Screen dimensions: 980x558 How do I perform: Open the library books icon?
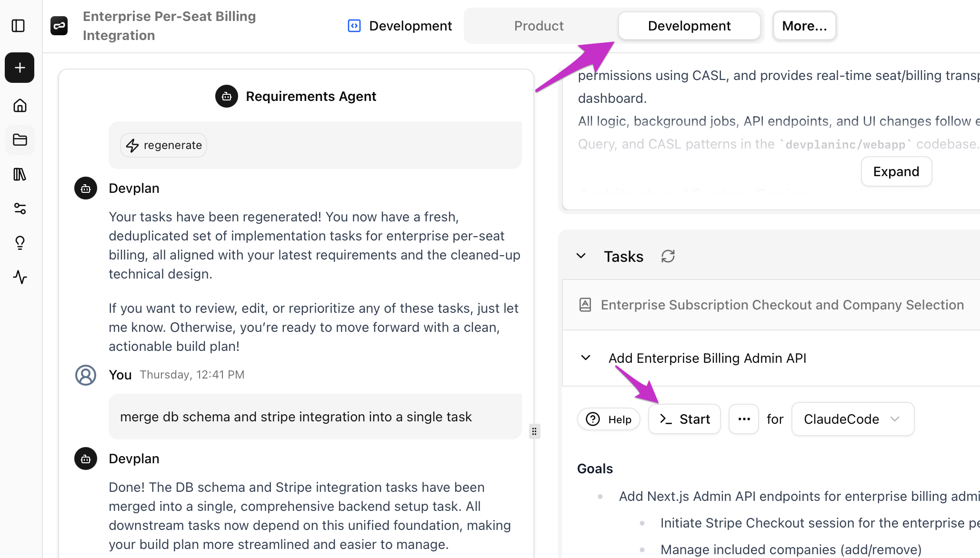(x=20, y=174)
